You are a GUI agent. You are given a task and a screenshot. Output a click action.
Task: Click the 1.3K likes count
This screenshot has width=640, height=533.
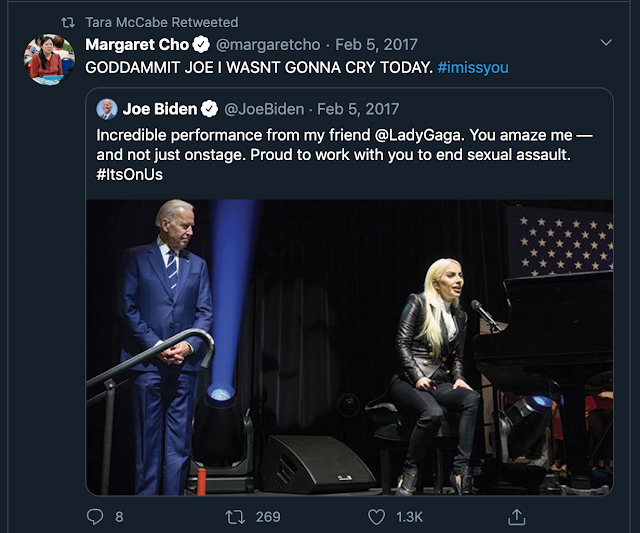(x=409, y=517)
